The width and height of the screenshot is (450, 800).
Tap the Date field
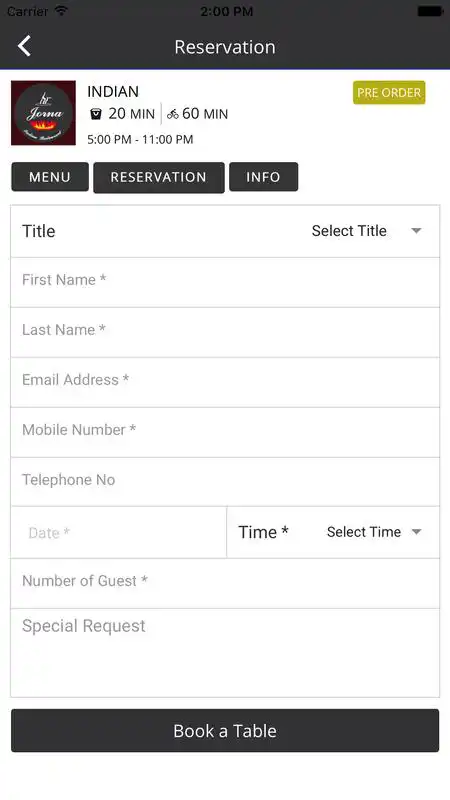point(118,533)
